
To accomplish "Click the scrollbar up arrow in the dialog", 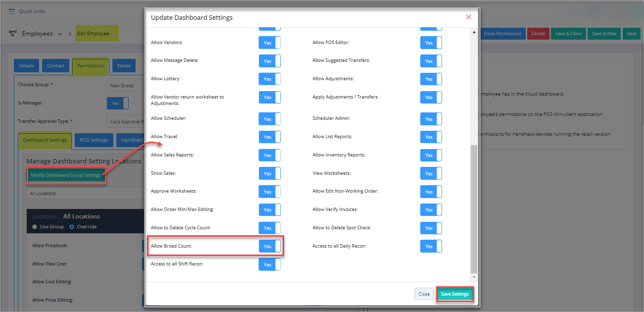I will point(474,32).
